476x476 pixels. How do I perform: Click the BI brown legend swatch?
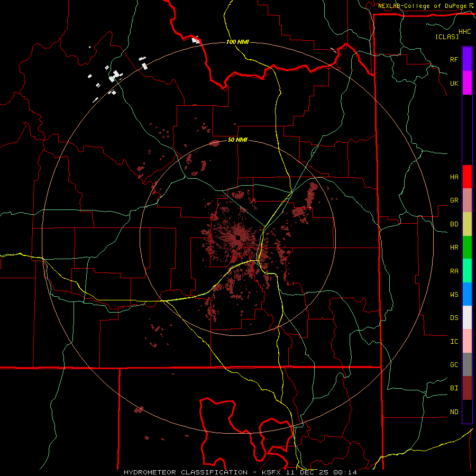point(467,388)
